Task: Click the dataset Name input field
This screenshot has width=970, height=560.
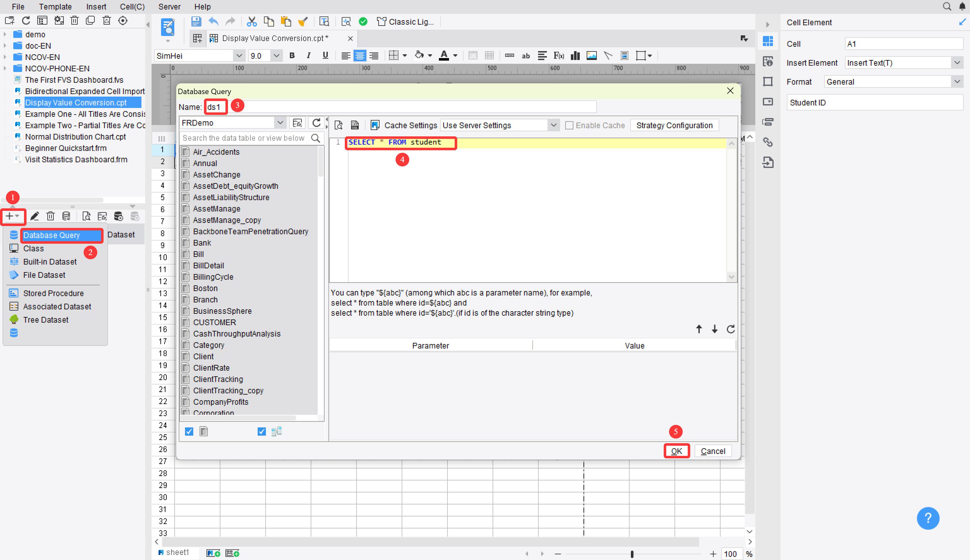Action: 400,106
